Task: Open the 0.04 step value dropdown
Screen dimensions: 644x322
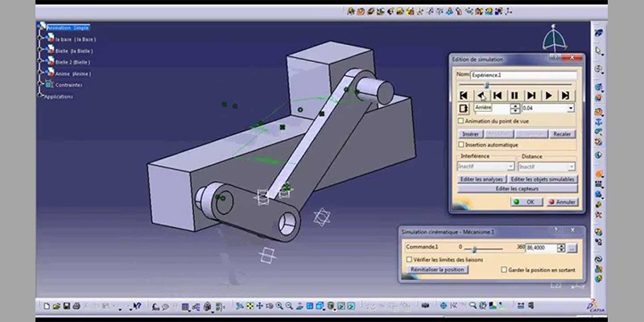Action: pos(570,108)
